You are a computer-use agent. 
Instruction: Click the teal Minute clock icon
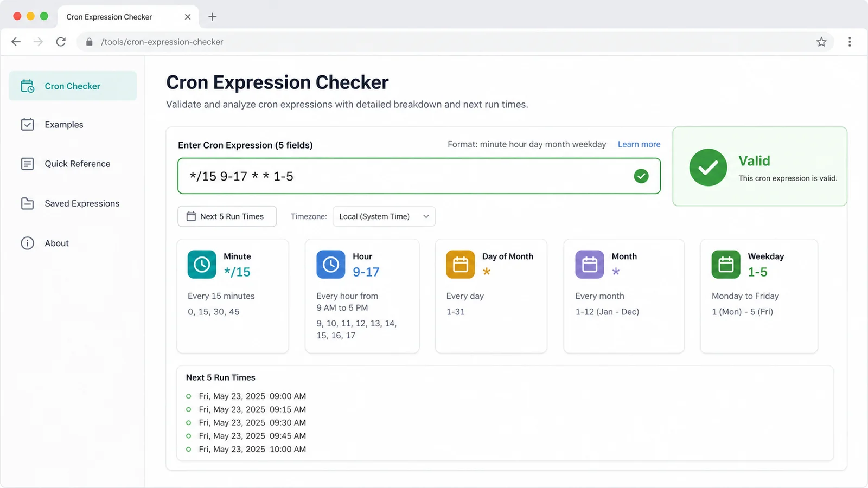(x=202, y=264)
